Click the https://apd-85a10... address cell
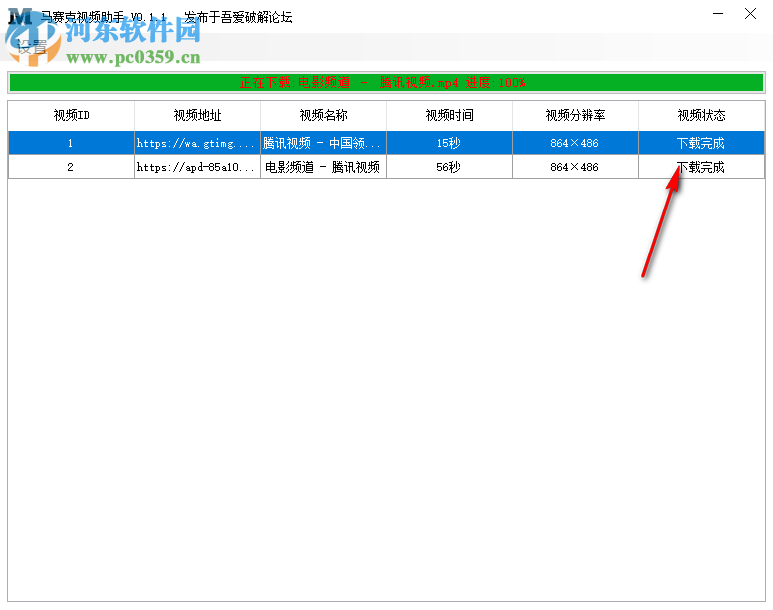 pos(197,167)
